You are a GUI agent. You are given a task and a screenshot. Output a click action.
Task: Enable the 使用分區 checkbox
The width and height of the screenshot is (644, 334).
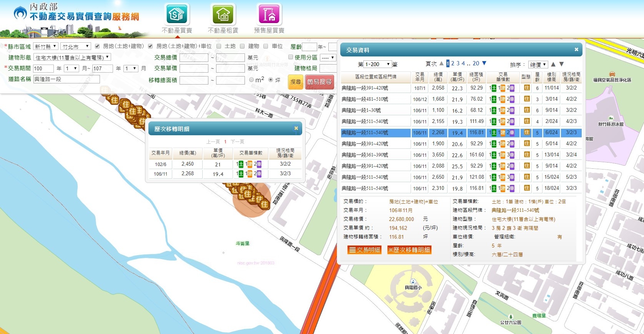tap(291, 57)
